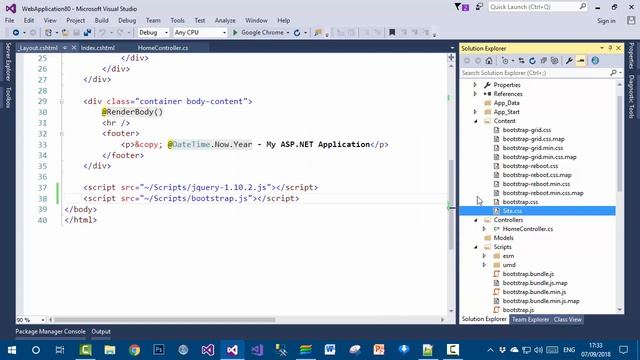Image resolution: width=640 pixels, height=360 pixels.
Task: Select Site.css in Solution Explorer
Action: point(512,211)
